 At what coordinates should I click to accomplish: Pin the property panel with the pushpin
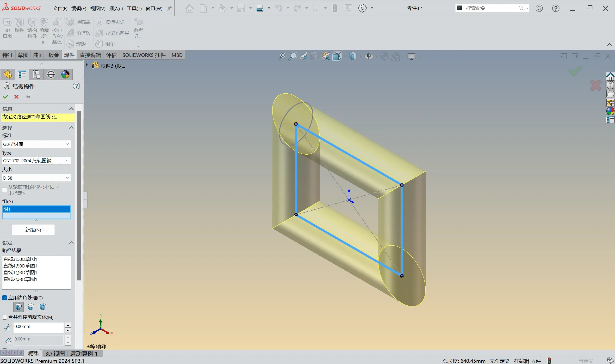click(27, 97)
